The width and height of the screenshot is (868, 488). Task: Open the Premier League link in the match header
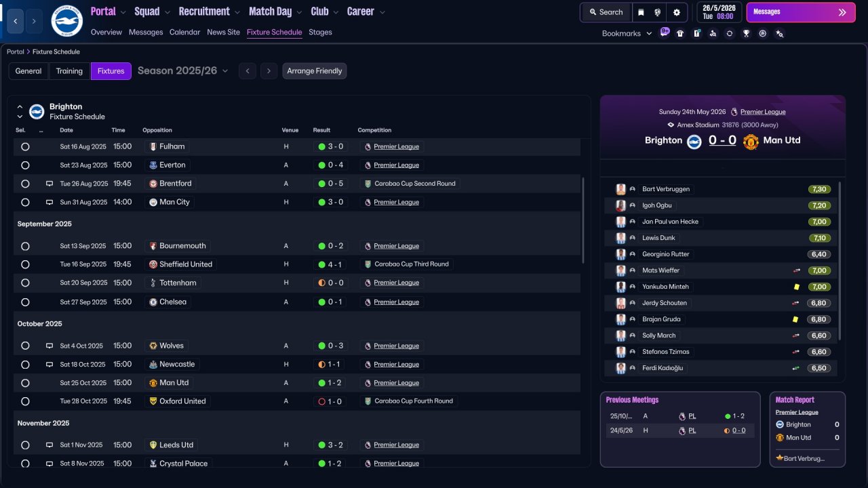pos(763,112)
